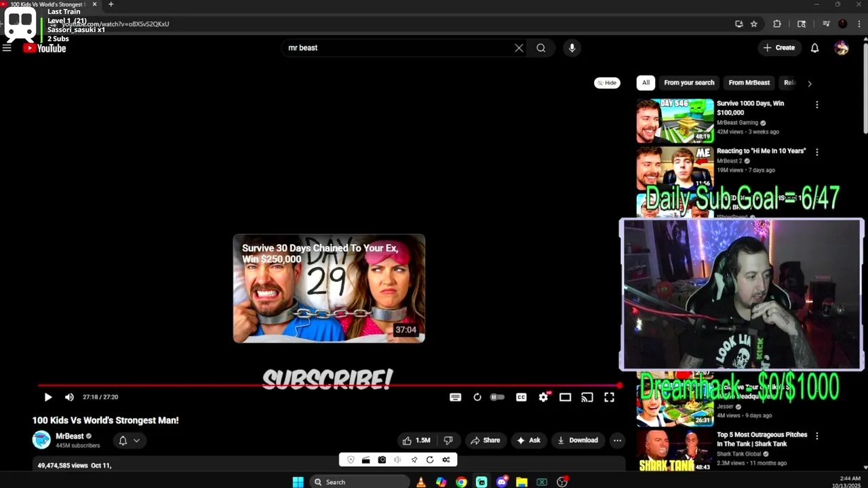
Task: Toggle the autoplay switch in the player
Action: pyautogui.click(x=498, y=397)
